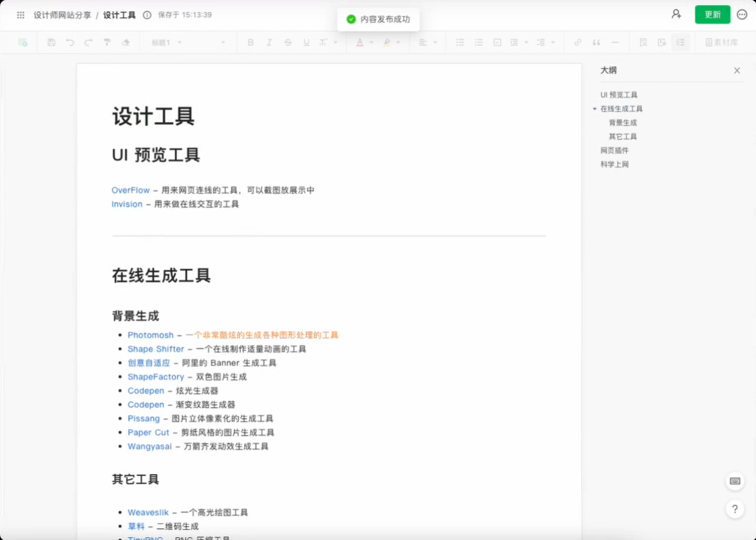Image resolution: width=756 pixels, height=540 pixels.
Task: Insert a block quote
Action: (596, 42)
